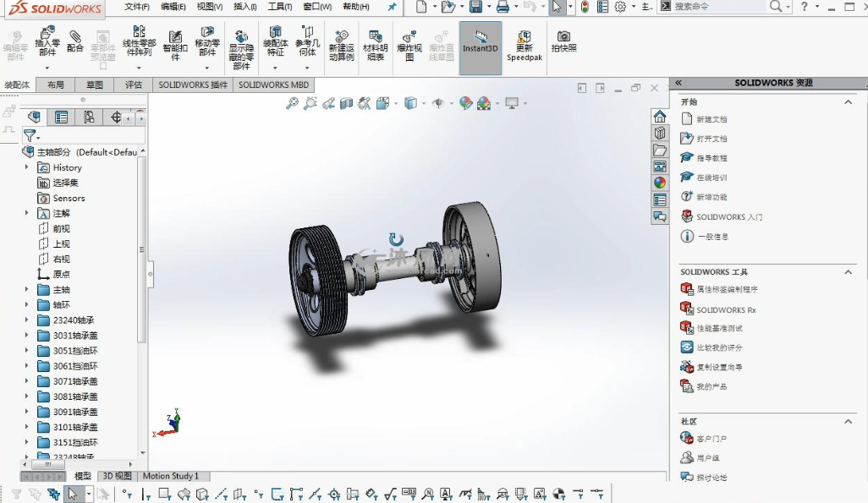
Task: Click Zoom to Fit in the heads-up toolbar
Action: (x=294, y=103)
